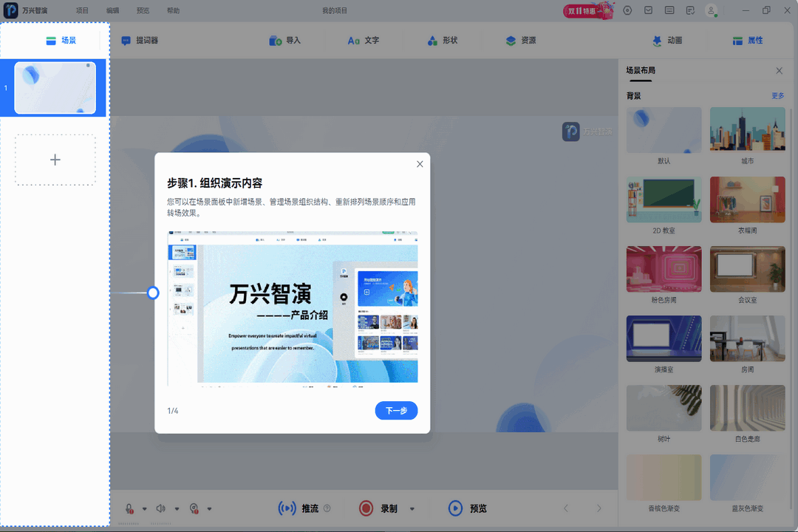Expand the 录制 options dropdown arrow
Viewport: 798px width, 532px height.
pyautogui.click(x=412, y=508)
